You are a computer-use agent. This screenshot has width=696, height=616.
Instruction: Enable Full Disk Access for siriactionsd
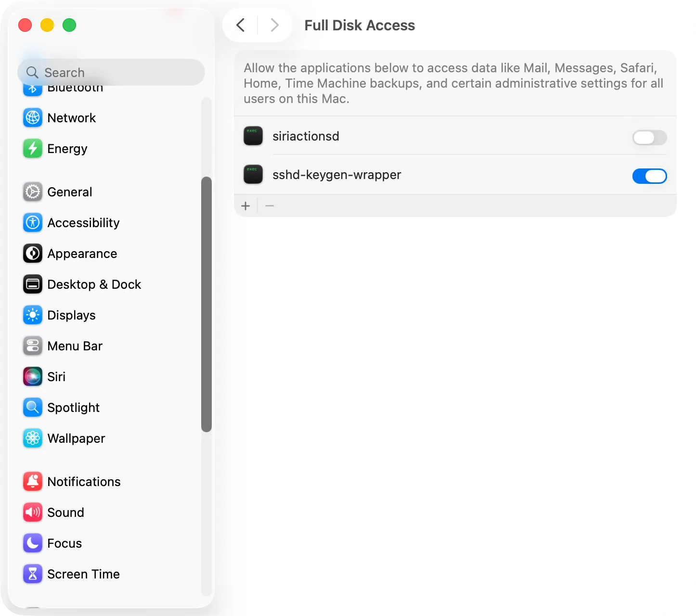[649, 138]
